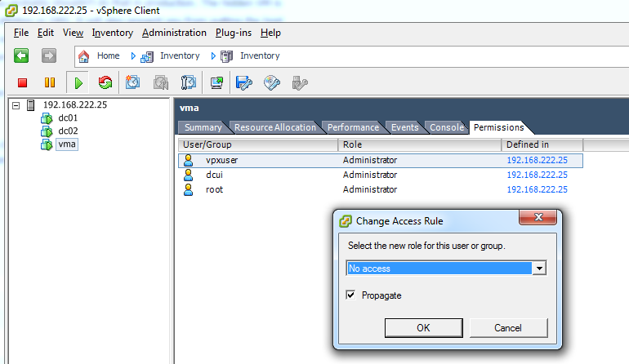Close the Change Access Rule dialog
The image size is (629, 364).
point(538,217)
